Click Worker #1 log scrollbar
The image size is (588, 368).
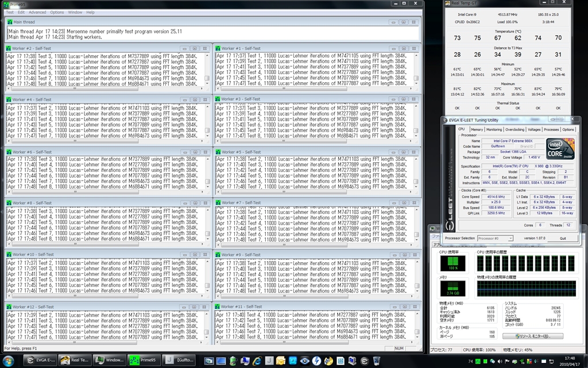(416, 69)
